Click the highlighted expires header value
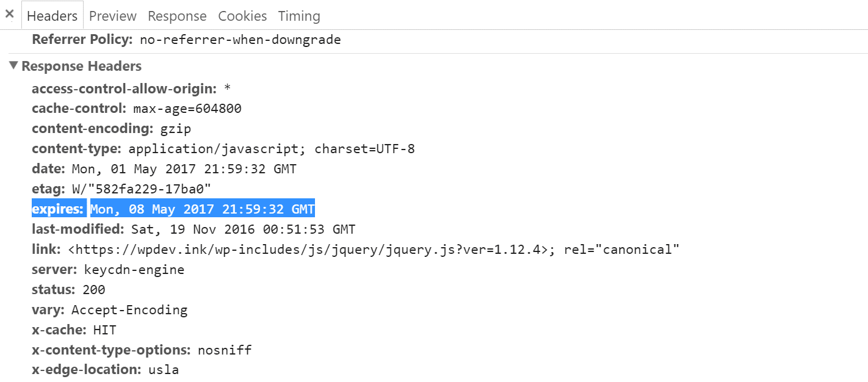The width and height of the screenshot is (868, 382). tap(202, 209)
